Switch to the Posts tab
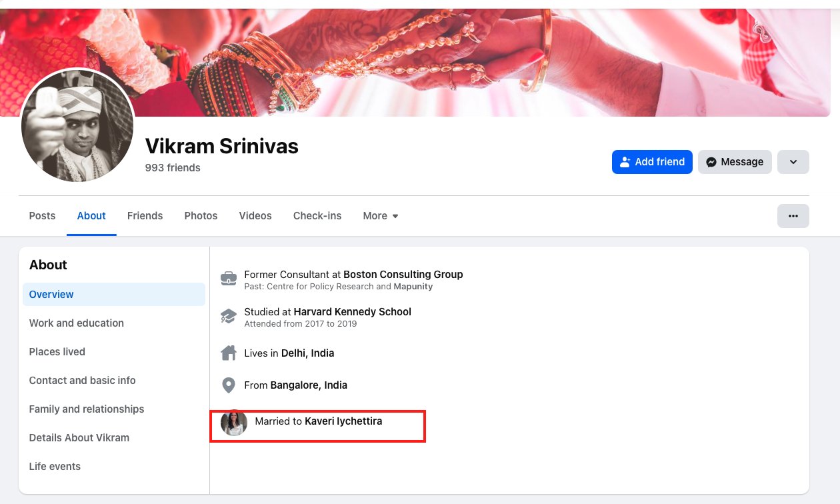The height and width of the screenshot is (504, 840). click(43, 216)
